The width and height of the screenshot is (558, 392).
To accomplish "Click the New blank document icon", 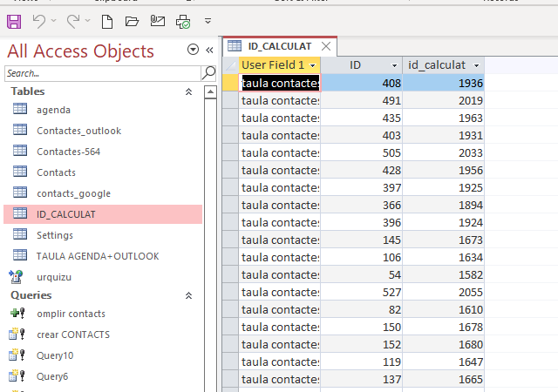I will [x=107, y=20].
